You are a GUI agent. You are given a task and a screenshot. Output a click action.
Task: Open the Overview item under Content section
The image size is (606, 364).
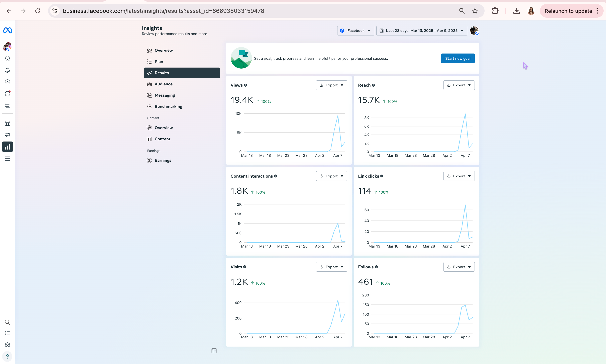pos(182,128)
